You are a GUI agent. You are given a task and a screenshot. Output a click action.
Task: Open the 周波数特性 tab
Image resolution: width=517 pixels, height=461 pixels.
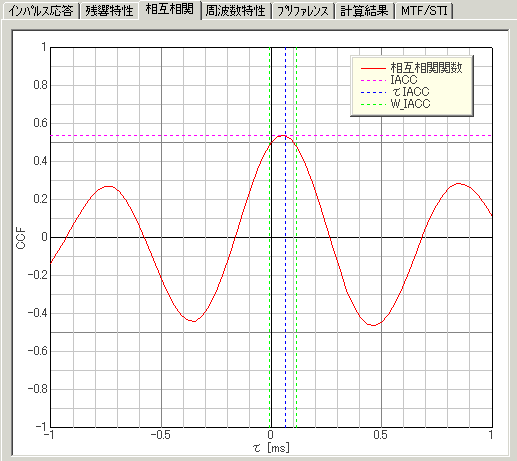coord(236,11)
